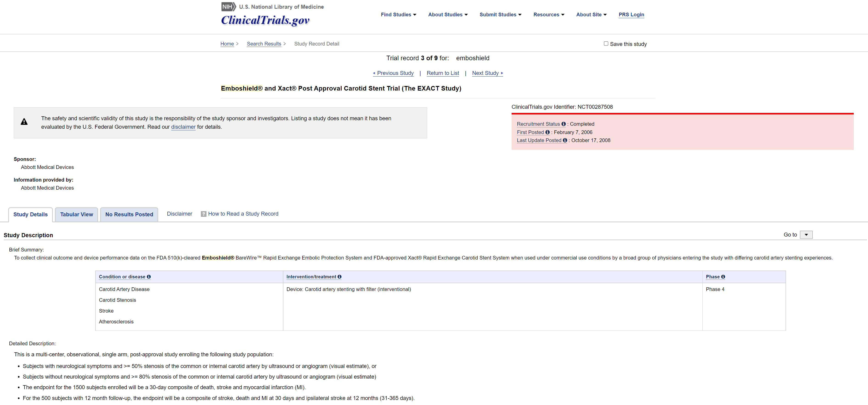
Task: Expand the Resources menu
Action: (549, 14)
